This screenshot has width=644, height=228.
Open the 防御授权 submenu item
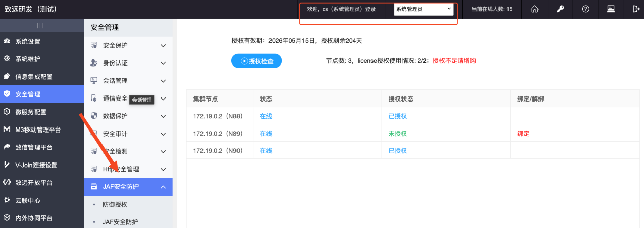pyautogui.click(x=115, y=205)
